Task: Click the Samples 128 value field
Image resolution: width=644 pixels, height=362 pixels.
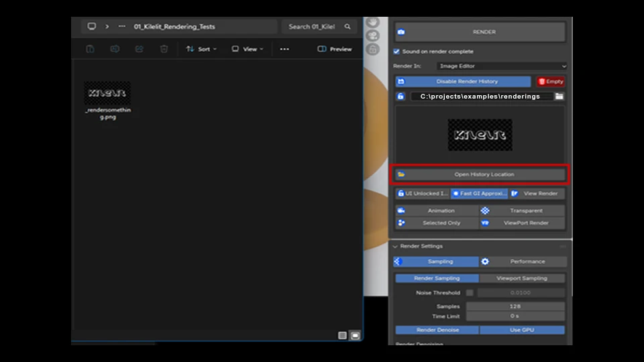Action: pos(515,306)
